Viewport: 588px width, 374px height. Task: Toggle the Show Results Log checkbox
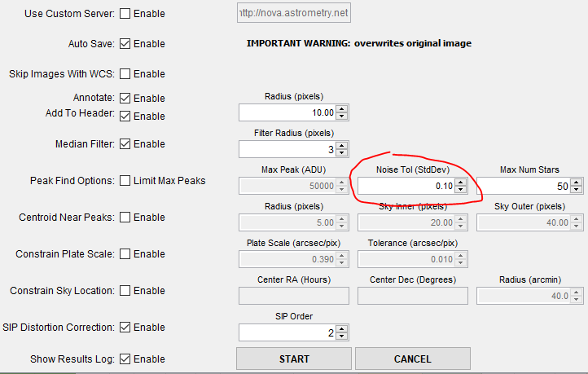pyautogui.click(x=125, y=359)
